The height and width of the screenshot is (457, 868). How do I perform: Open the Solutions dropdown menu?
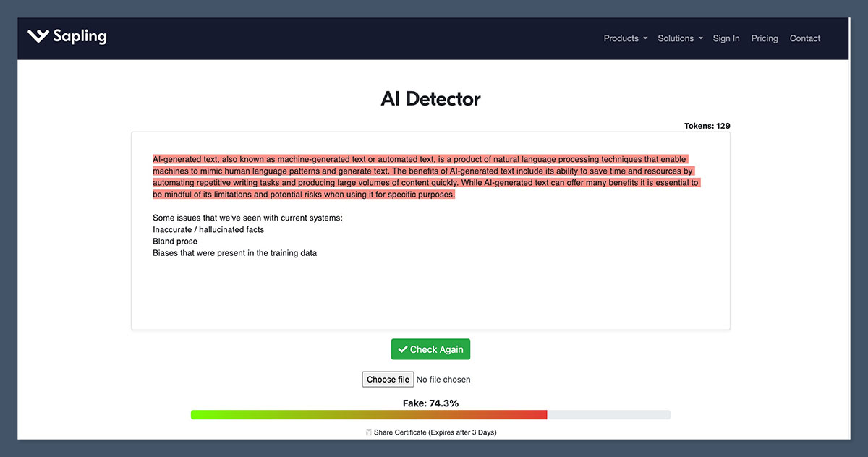point(676,38)
